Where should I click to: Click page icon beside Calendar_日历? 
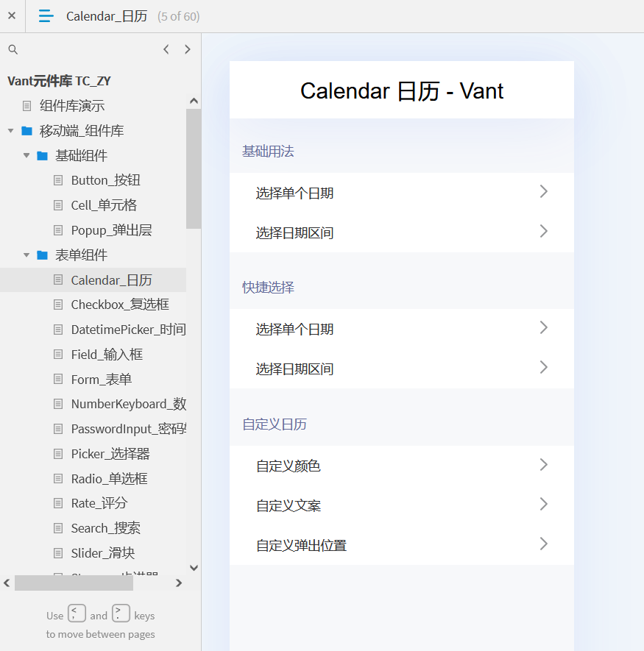pos(58,280)
